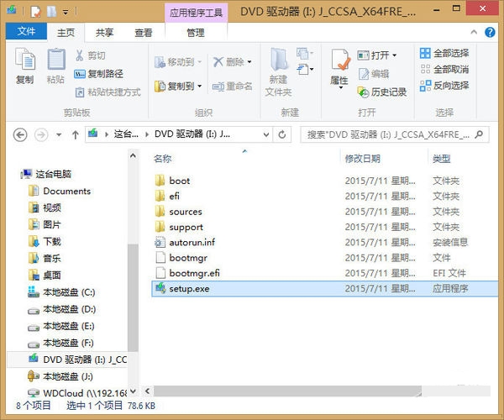Switch to the Manage (管理) tab

click(196, 33)
